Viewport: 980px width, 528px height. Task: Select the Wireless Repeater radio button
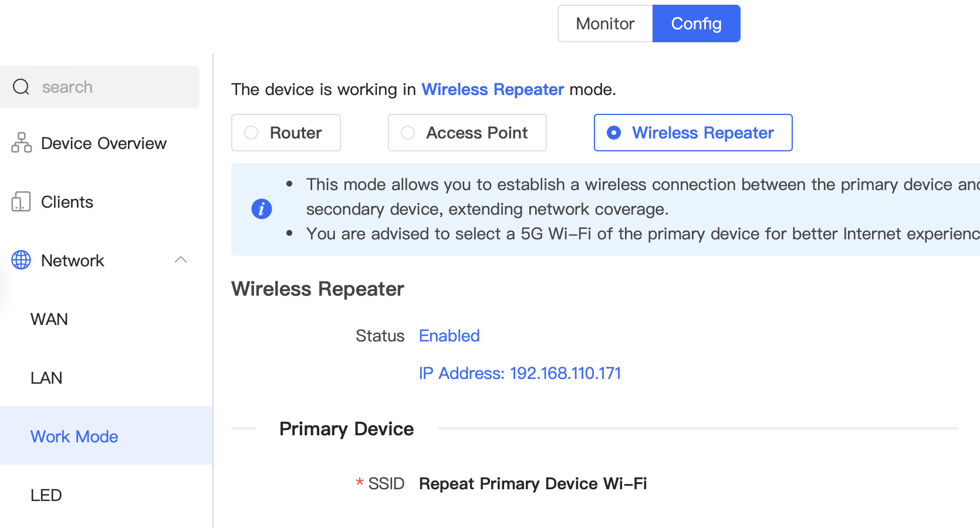(614, 133)
